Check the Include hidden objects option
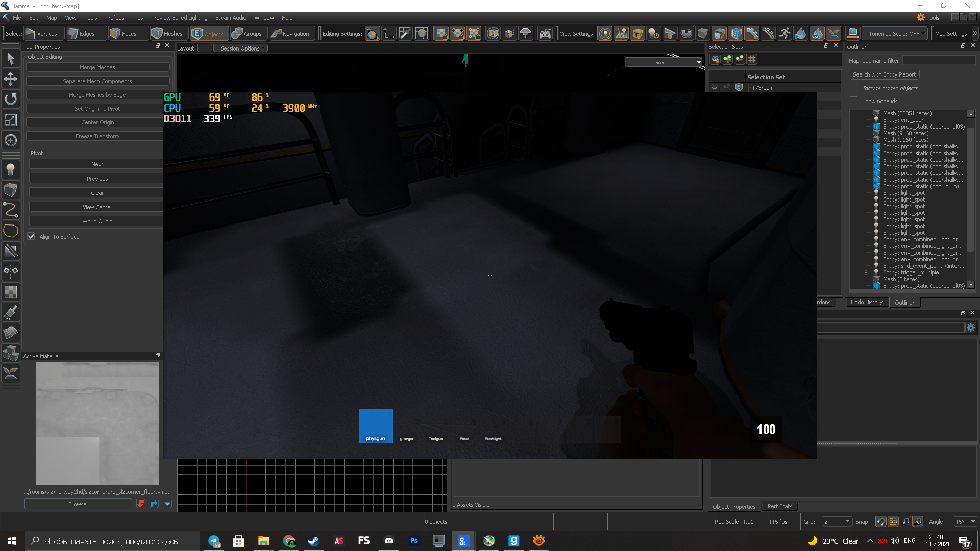 (853, 87)
